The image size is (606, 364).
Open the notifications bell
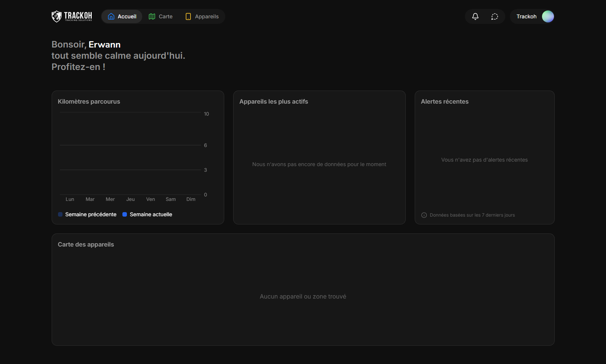coord(475,16)
